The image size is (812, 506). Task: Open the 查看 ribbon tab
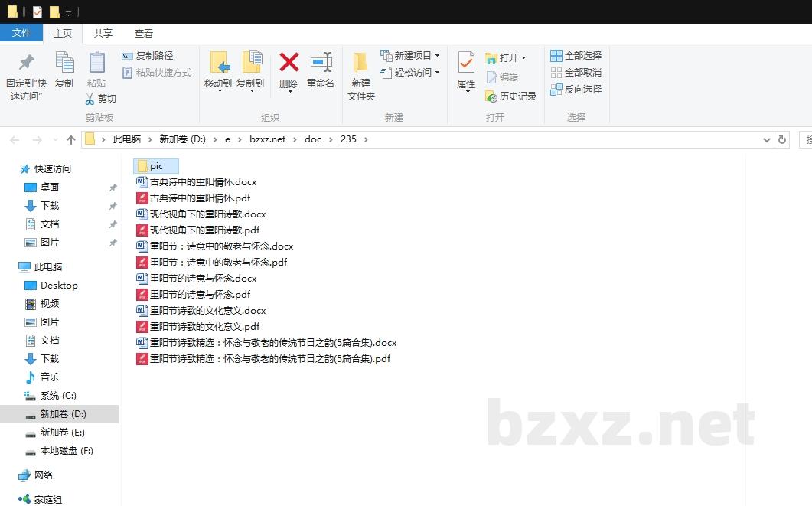click(x=144, y=33)
